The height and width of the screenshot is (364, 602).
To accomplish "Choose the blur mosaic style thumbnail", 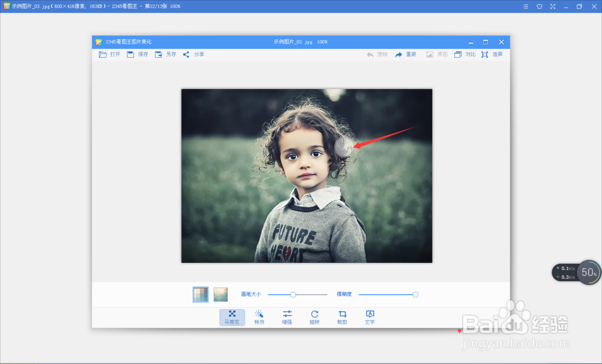I will (x=221, y=295).
